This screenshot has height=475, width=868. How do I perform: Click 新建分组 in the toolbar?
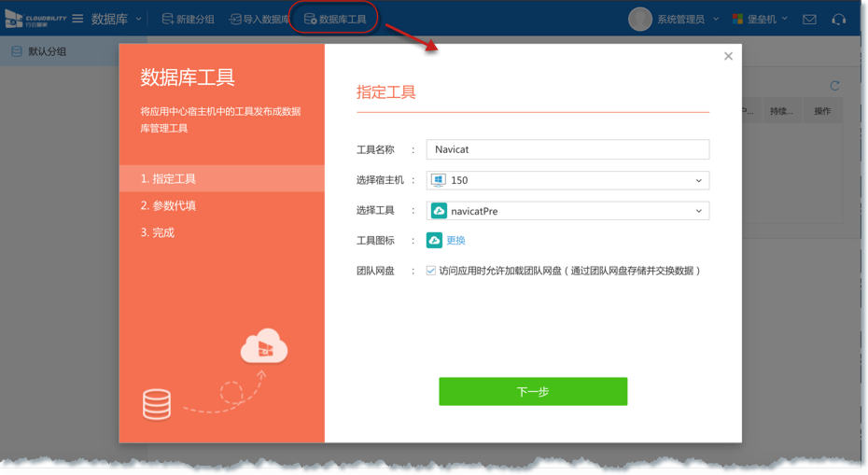pos(188,19)
